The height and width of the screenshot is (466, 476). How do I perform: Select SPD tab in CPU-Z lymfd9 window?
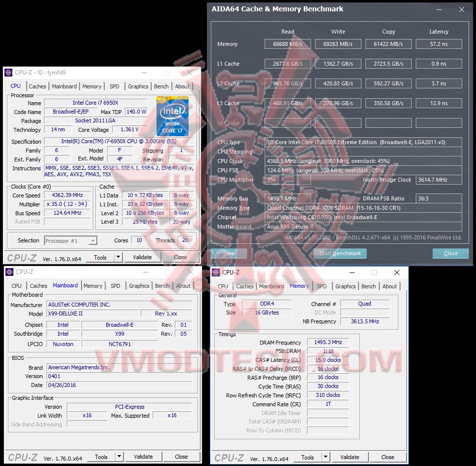[115, 86]
